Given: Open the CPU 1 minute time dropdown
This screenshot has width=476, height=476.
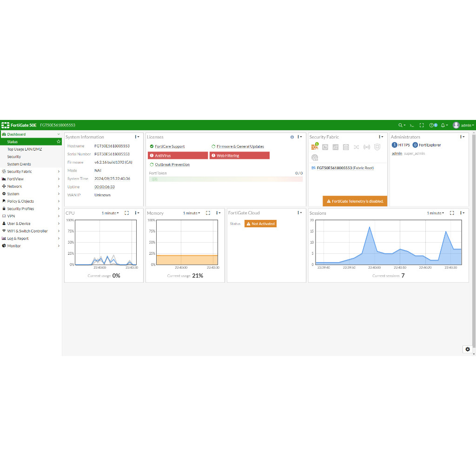Looking at the screenshot, I should point(110,213).
